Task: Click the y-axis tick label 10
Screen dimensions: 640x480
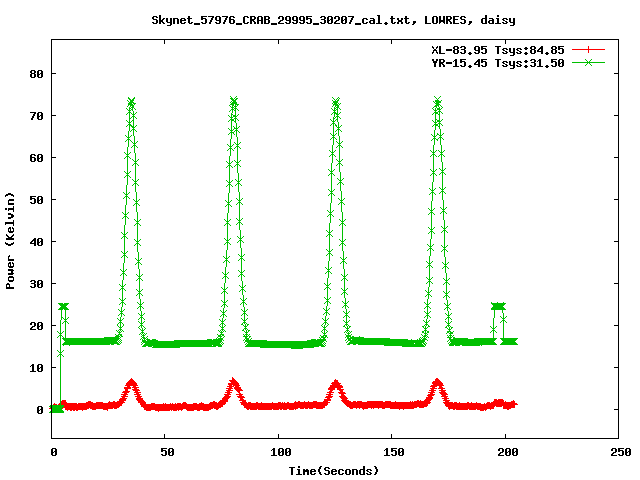Action: pos(36,368)
